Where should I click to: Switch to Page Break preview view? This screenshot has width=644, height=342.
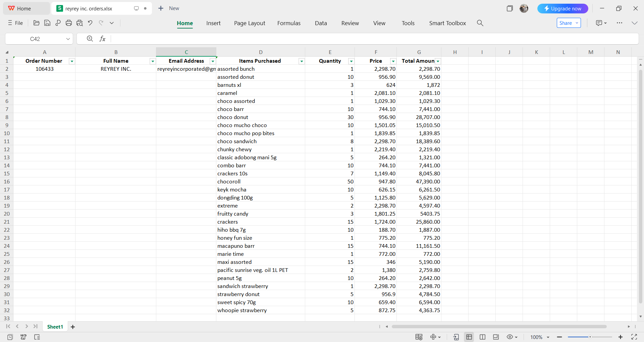(x=482, y=337)
